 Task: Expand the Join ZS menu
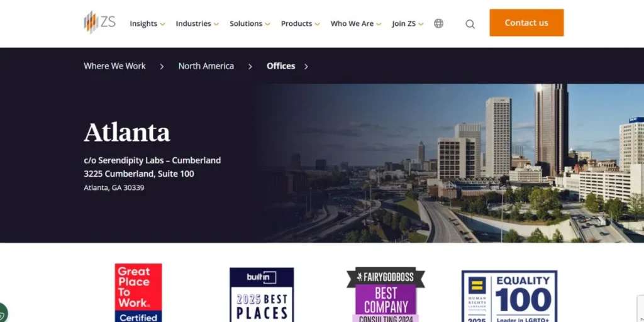click(x=408, y=24)
